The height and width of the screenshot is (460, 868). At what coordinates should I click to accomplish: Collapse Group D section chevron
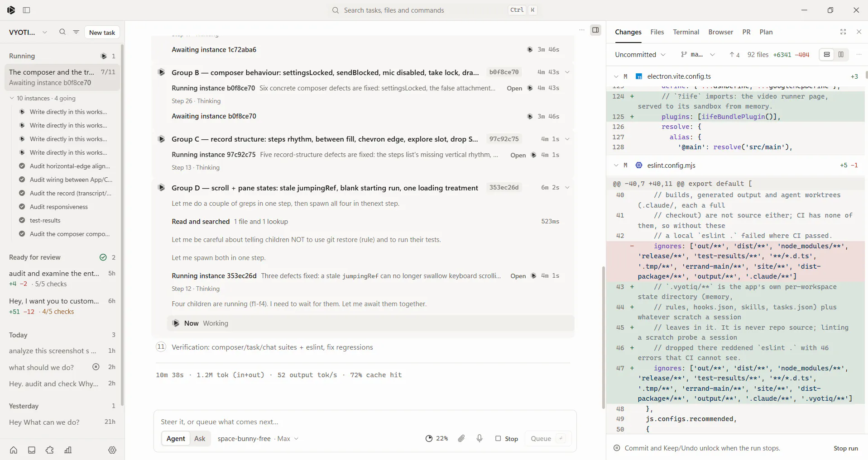(x=567, y=188)
